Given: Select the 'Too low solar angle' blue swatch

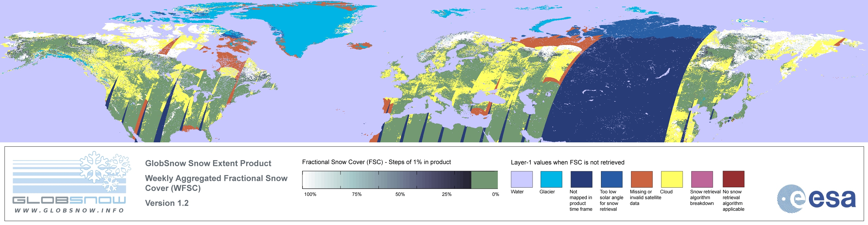Looking at the screenshot, I should pyautogui.click(x=612, y=179).
